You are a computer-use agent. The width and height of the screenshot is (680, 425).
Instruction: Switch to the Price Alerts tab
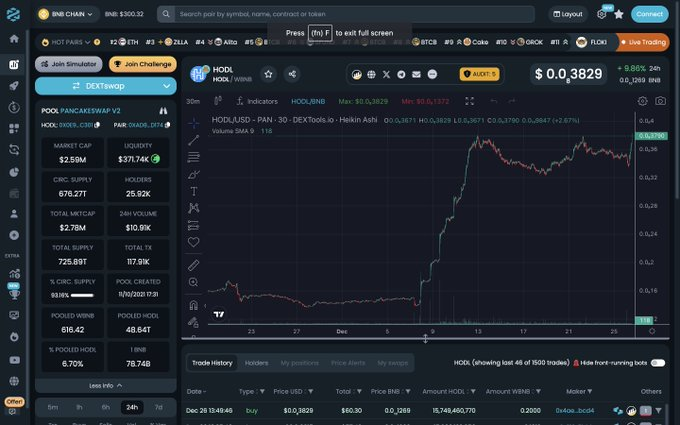coord(348,363)
